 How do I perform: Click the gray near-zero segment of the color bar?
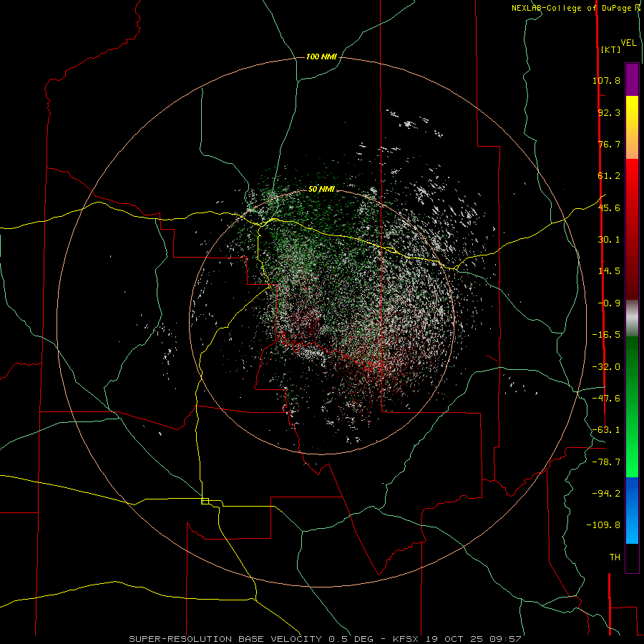pyautogui.click(x=632, y=318)
